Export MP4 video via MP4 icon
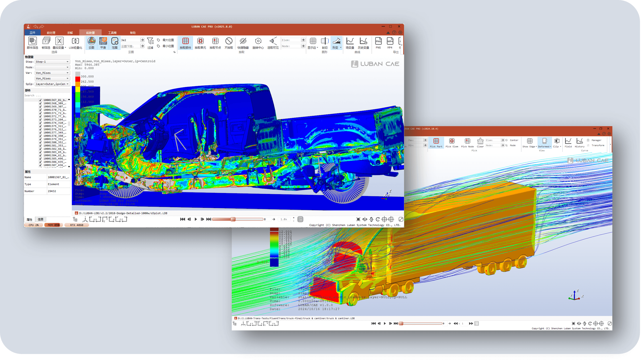 tap(390, 41)
